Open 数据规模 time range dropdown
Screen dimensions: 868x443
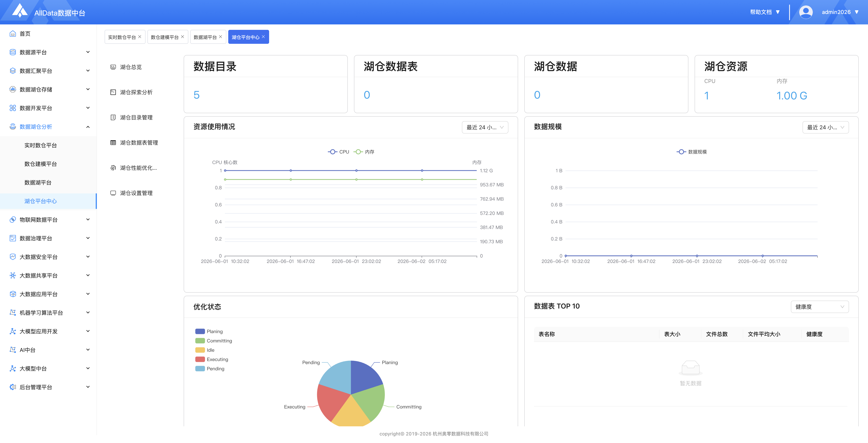coord(826,128)
